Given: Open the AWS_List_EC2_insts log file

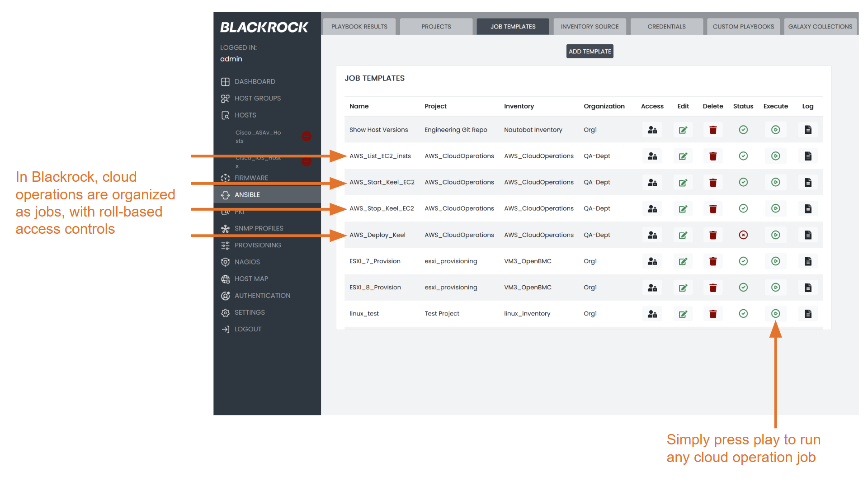Looking at the screenshot, I should point(808,156).
